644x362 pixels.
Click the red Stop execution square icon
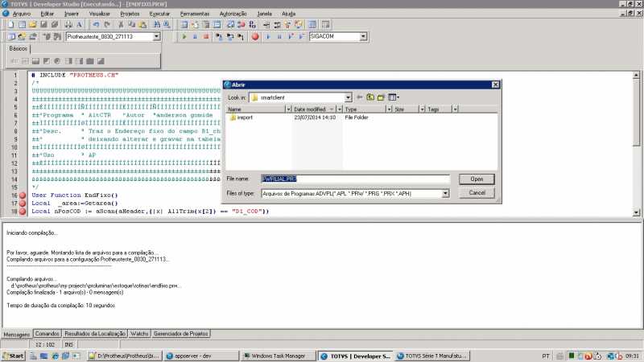206,36
